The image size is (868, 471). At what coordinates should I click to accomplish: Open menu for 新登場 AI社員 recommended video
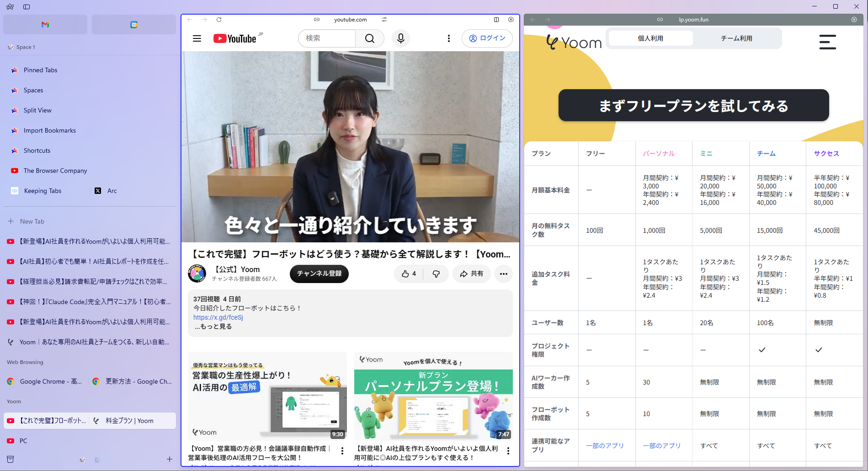pos(508,451)
